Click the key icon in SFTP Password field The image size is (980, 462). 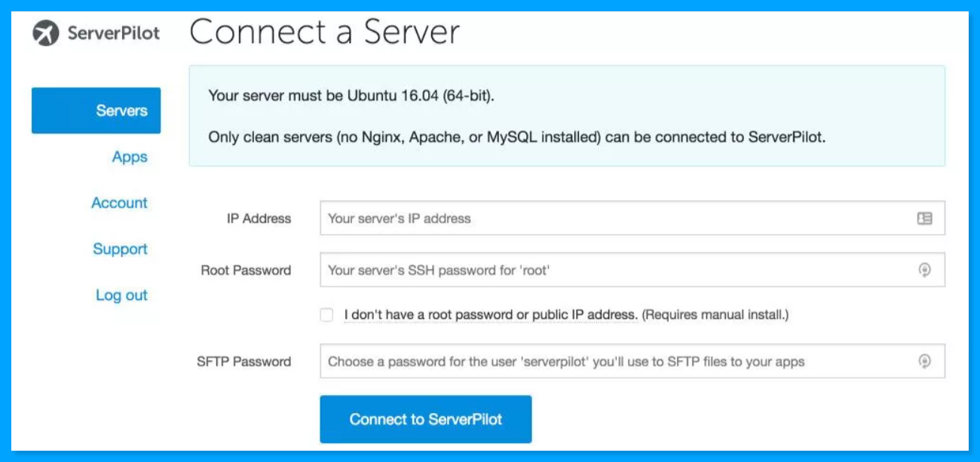(925, 362)
